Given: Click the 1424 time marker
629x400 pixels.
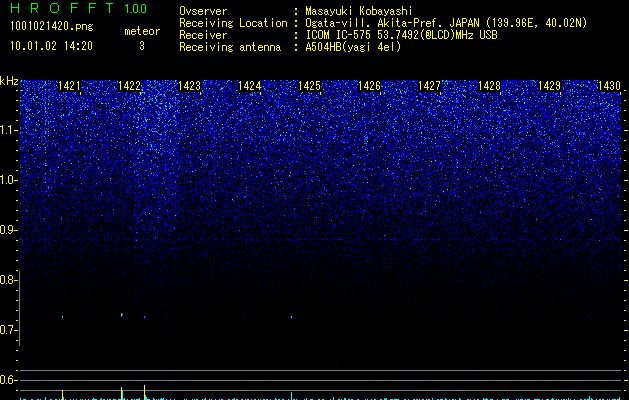Looking at the screenshot, I should pos(250,86).
